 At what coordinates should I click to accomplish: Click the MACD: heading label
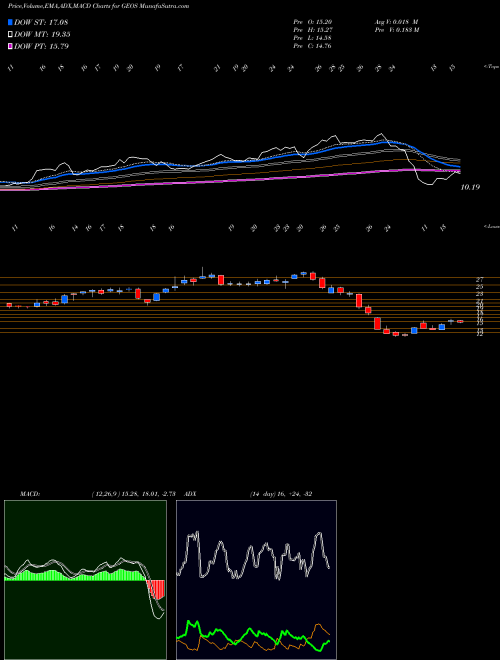[x=29, y=494]
